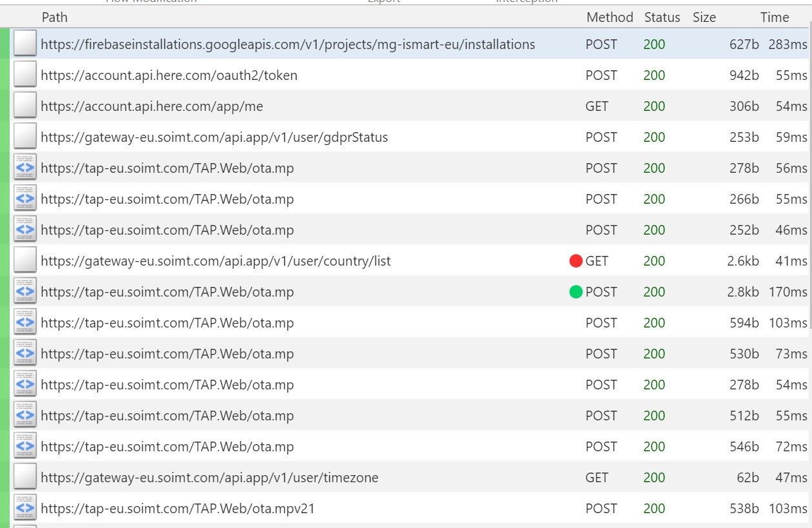Click the 627b size cell
This screenshot has width=812, height=528.
point(744,44)
